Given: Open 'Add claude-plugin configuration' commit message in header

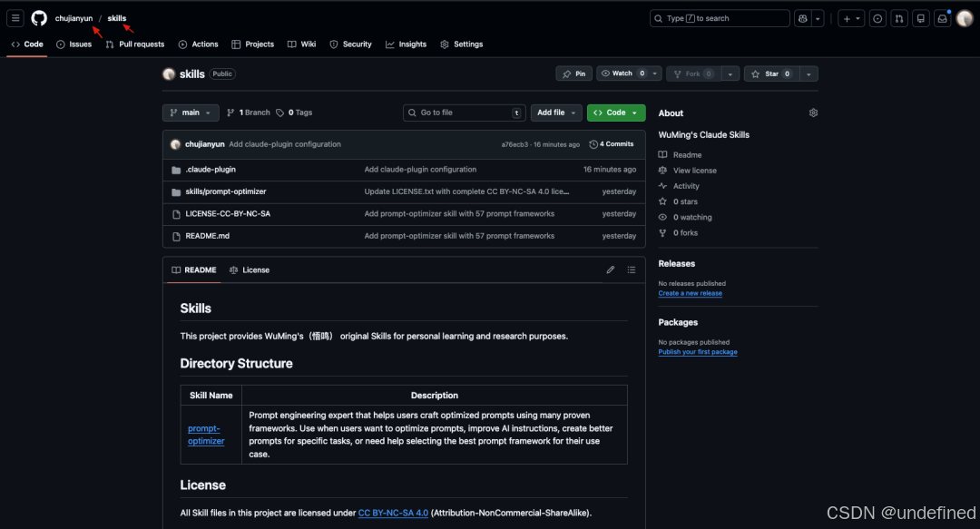Looking at the screenshot, I should [x=285, y=144].
